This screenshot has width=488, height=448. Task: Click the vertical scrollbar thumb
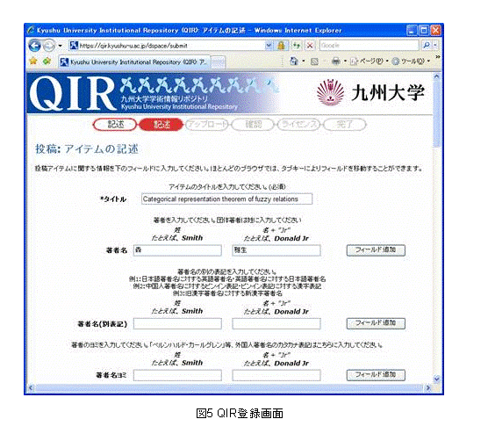(436, 113)
